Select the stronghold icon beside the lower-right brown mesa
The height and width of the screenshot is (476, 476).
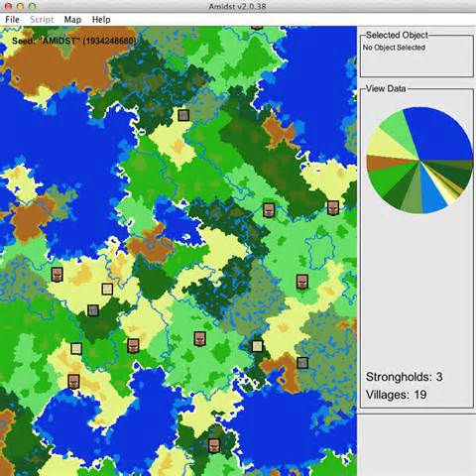pyautogui.click(x=302, y=363)
